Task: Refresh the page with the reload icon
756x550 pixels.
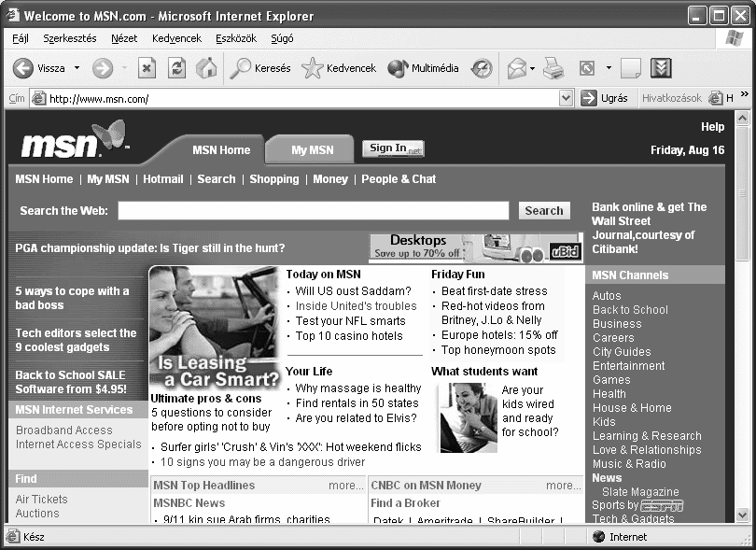Action: point(177,68)
